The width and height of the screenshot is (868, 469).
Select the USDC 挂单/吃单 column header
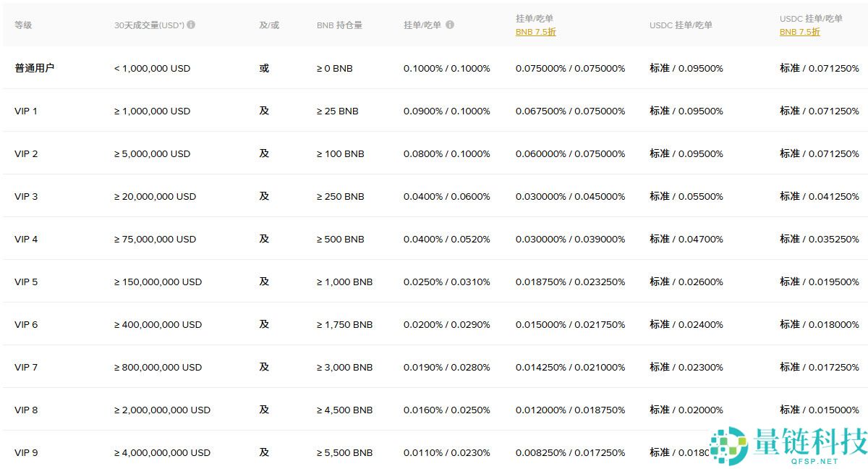679,24
